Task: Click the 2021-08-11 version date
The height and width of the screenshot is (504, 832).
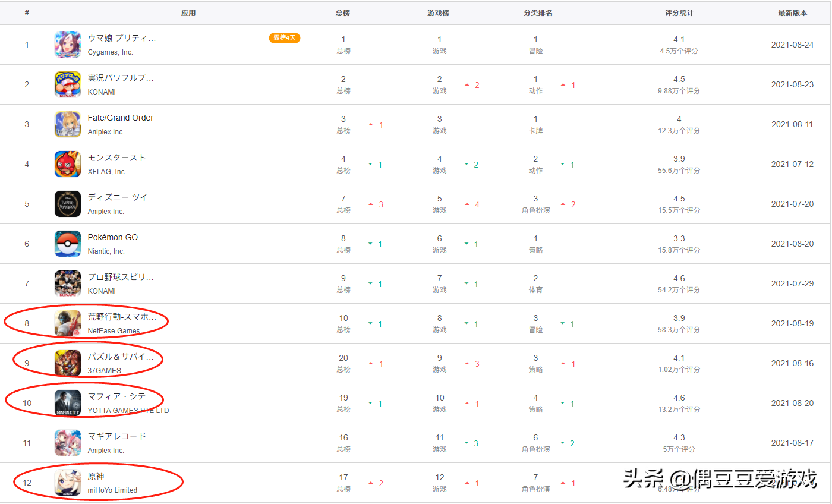Action: (x=793, y=124)
